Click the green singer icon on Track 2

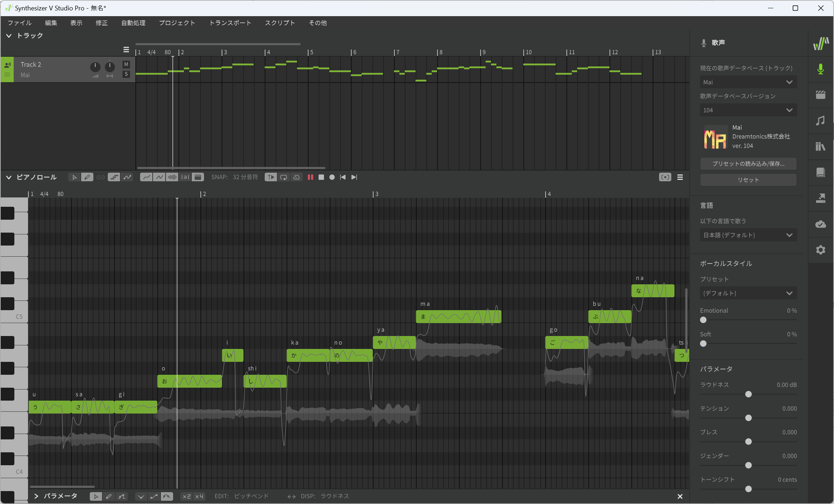(x=7, y=65)
